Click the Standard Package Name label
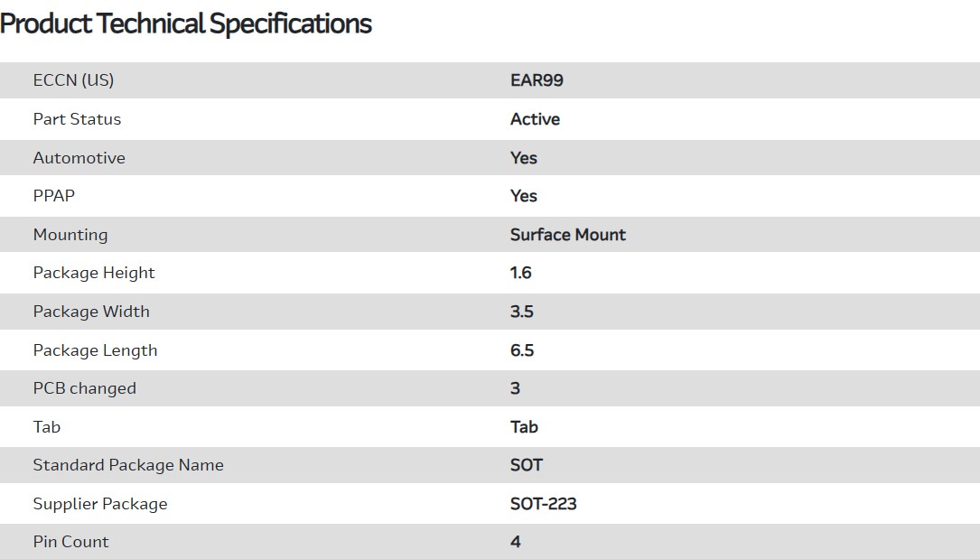Viewport: 980px width, 559px height. (x=128, y=465)
